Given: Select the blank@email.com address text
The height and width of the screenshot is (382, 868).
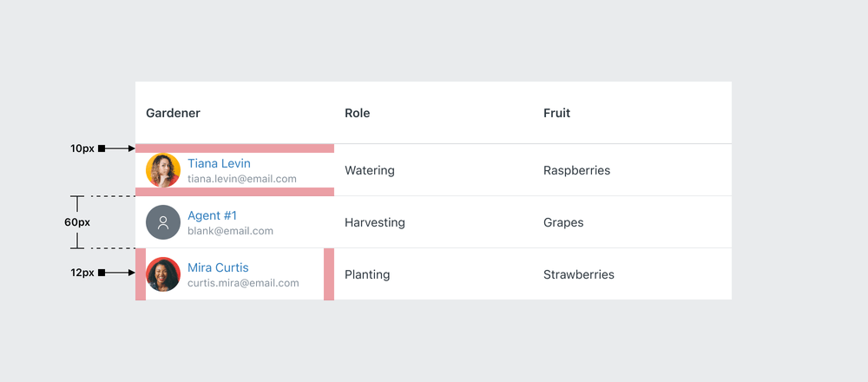Looking at the screenshot, I should (x=230, y=231).
